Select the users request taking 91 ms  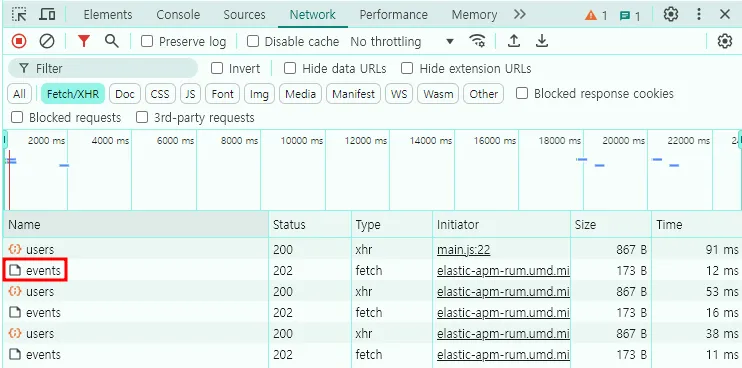372,249
